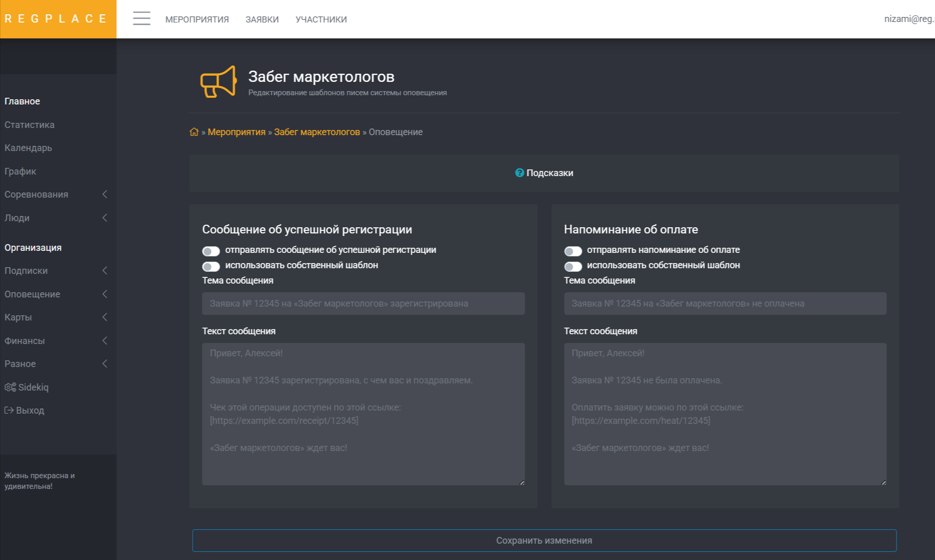
Task: Click the Sidekiq gears icon
Action: [x=10, y=387]
